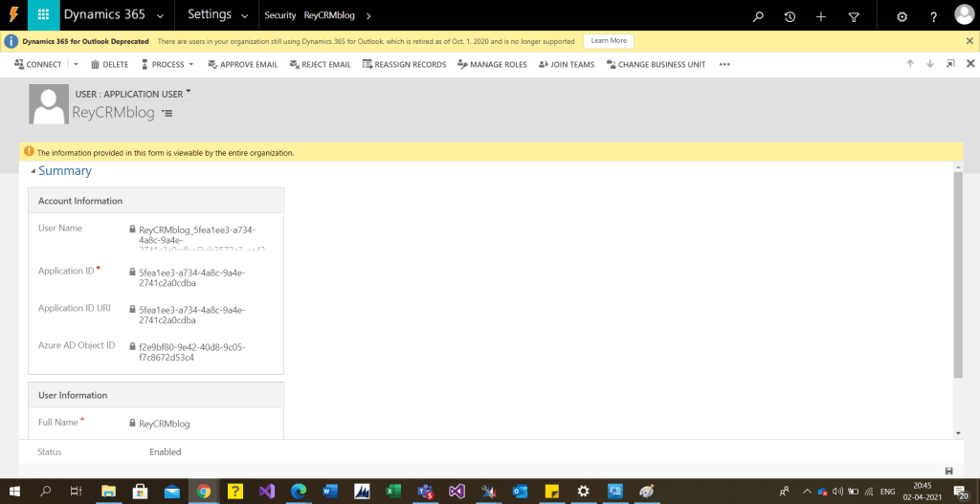The image size is (980, 504).
Task: Click the plus quick create icon
Action: (820, 16)
